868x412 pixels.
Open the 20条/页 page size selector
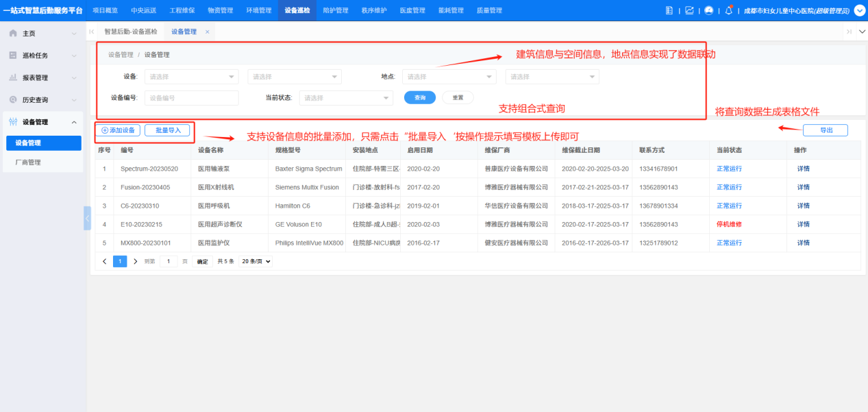[256, 261]
